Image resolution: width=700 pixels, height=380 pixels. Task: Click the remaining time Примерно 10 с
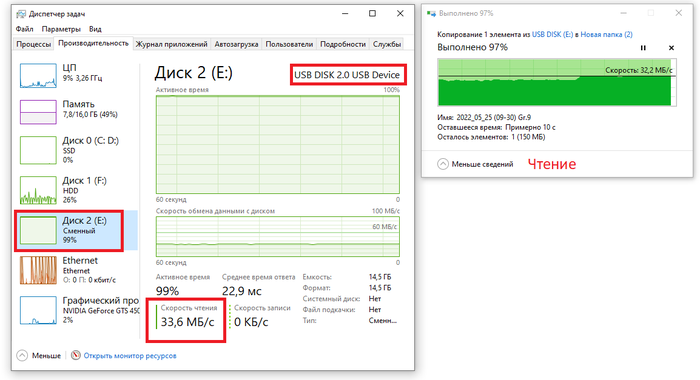(x=530, y=127)
